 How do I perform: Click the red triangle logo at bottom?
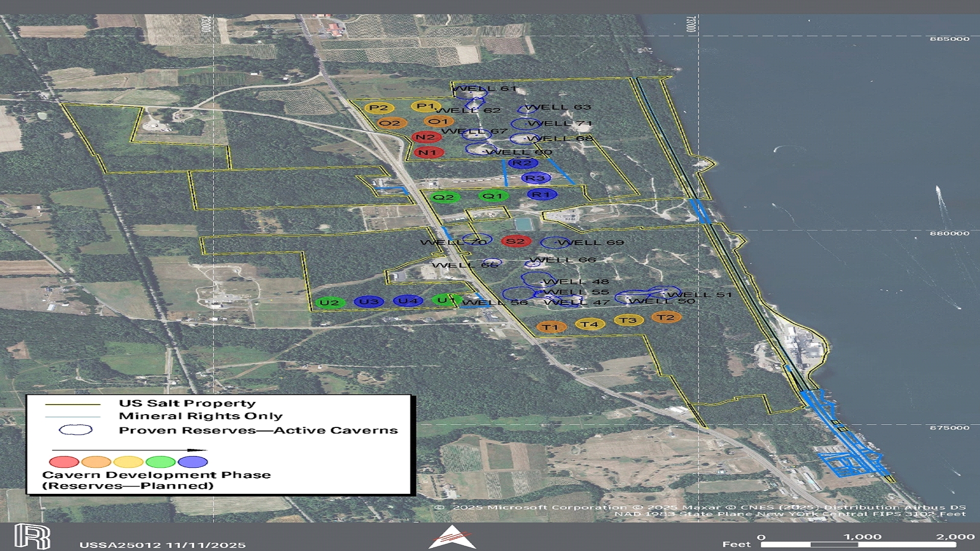coord(452,537)
